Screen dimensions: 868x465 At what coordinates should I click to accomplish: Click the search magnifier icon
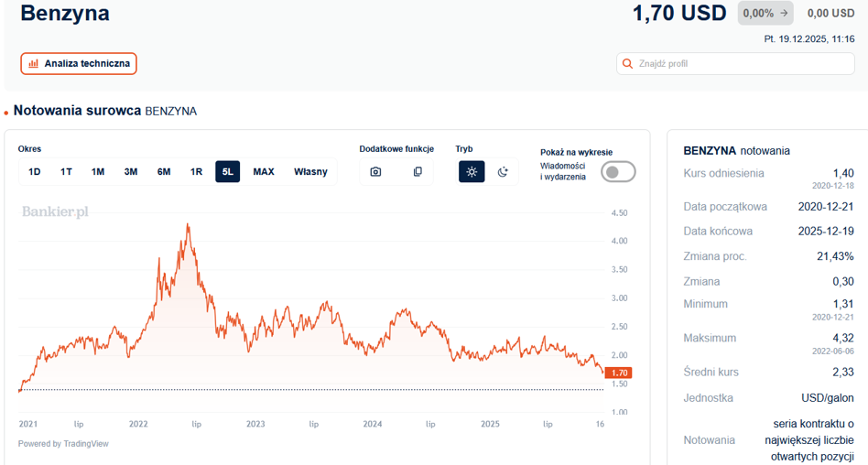click(627, 64)
